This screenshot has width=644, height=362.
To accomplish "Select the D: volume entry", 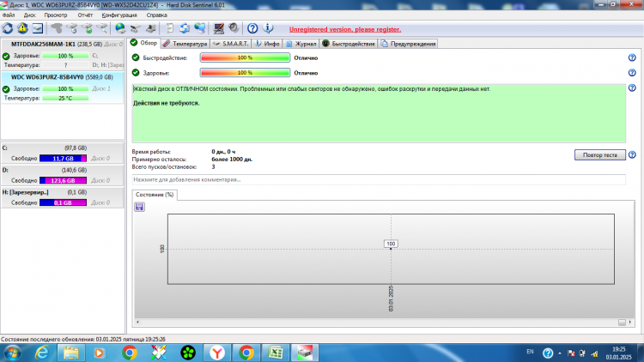I will click(x=63, y=176).
